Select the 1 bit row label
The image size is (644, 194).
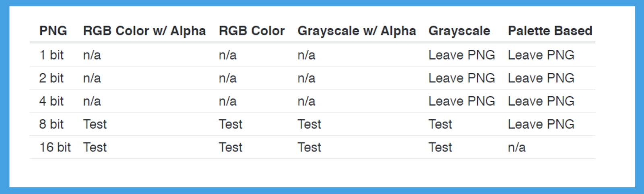[52, 55]
